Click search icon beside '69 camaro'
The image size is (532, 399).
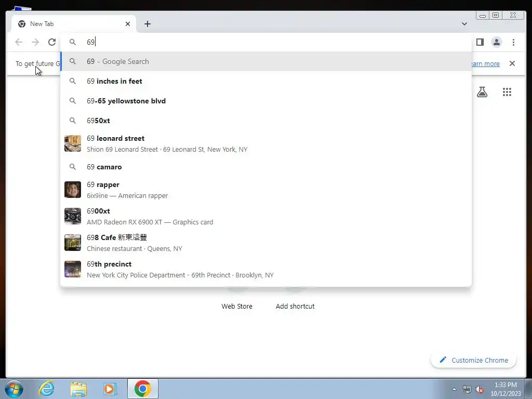(x=72, y=167)
